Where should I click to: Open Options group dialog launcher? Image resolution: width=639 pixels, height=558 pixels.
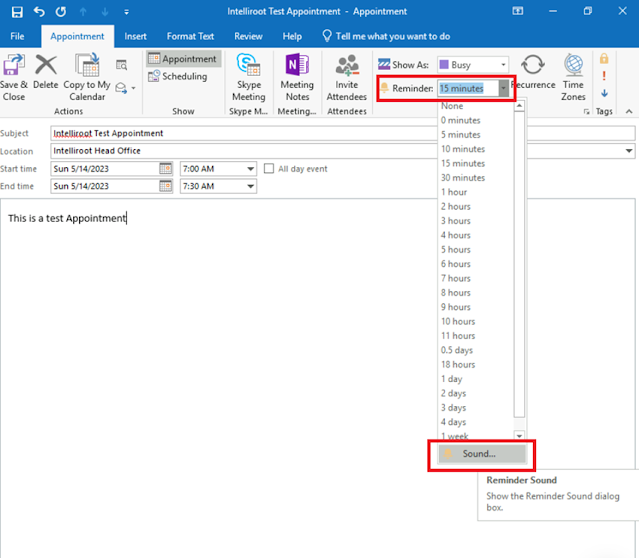click(x=586, y=112)
